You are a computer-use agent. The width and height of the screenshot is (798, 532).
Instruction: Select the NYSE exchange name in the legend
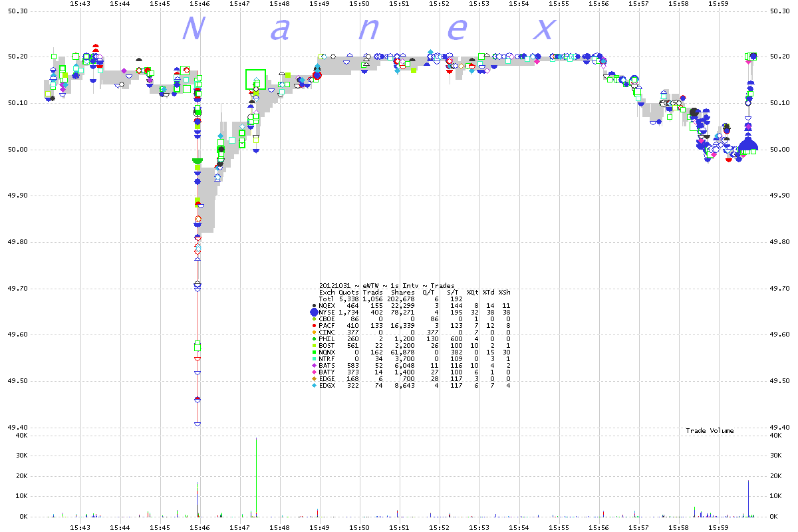(327, 312)
